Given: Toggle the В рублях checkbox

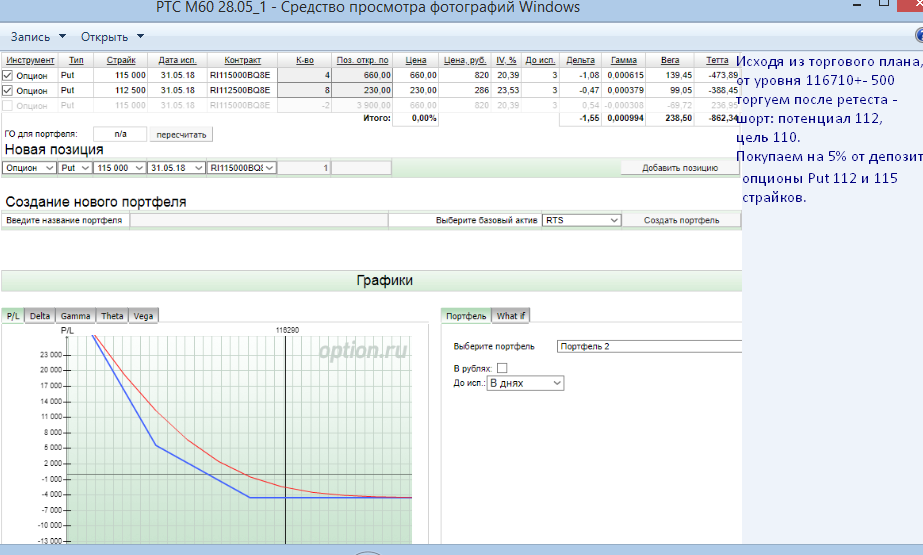Looking at the screenshot, I should coord(502,368).
